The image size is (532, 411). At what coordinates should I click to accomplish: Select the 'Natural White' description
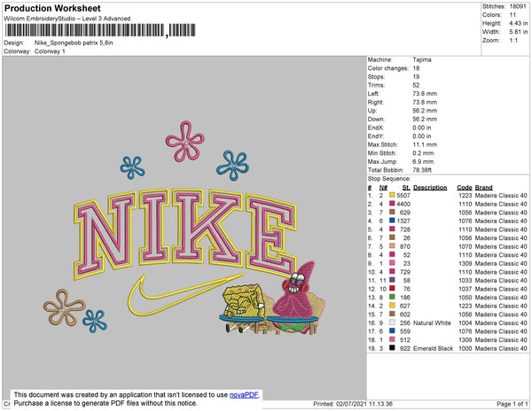click(432, 323)
